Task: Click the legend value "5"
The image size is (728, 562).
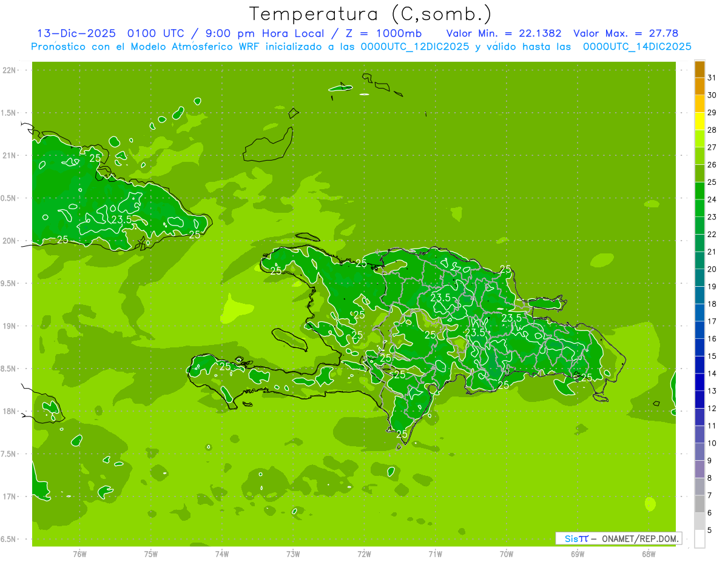Action: click(x=710, y=530)
